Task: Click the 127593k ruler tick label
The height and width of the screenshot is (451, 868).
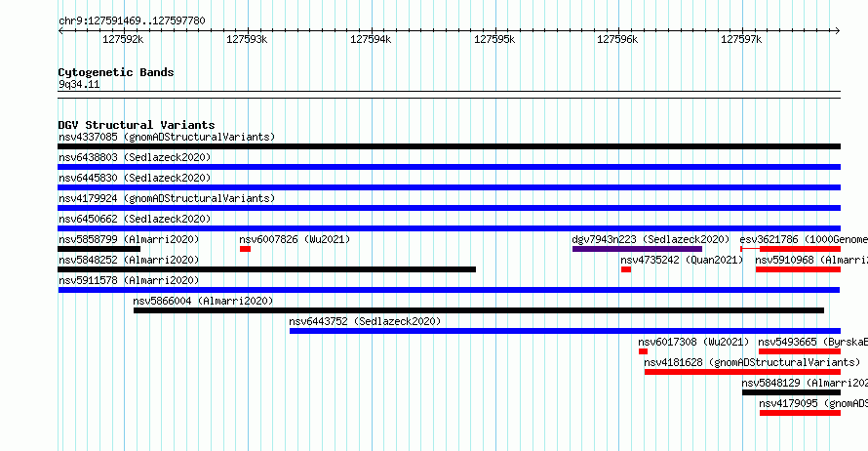Action: [247, 39]
